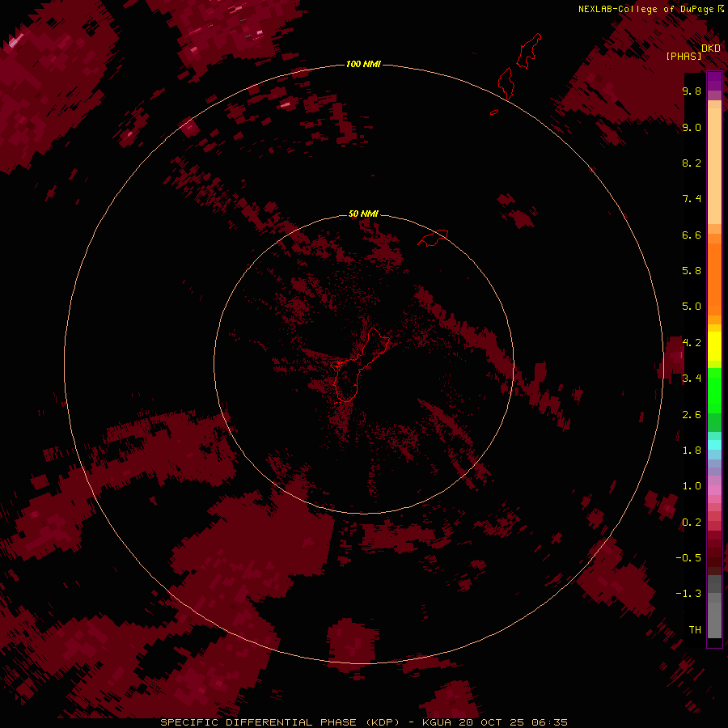This screenshot has height=728, width=728.
Task: Click the DKD PHAS legend title
Action: 692,52
